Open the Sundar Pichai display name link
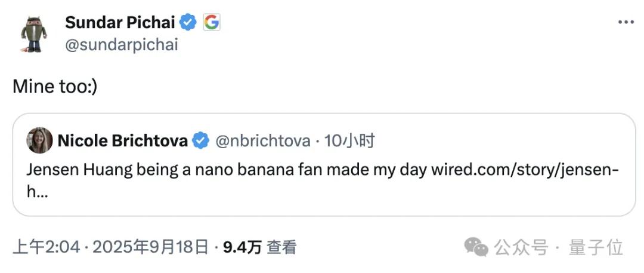Image resolution: width=644 pixels, height=273 pixels. 120,23
